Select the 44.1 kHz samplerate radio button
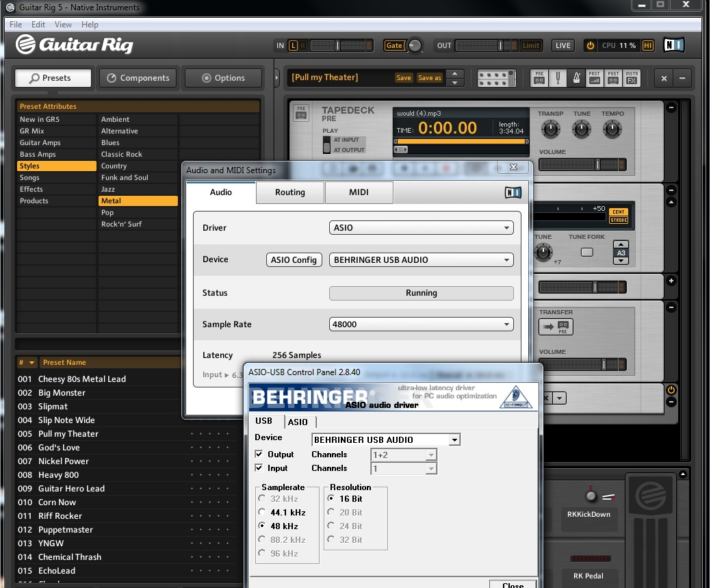Viewport: 711px width, 588px height. point(262,512)
